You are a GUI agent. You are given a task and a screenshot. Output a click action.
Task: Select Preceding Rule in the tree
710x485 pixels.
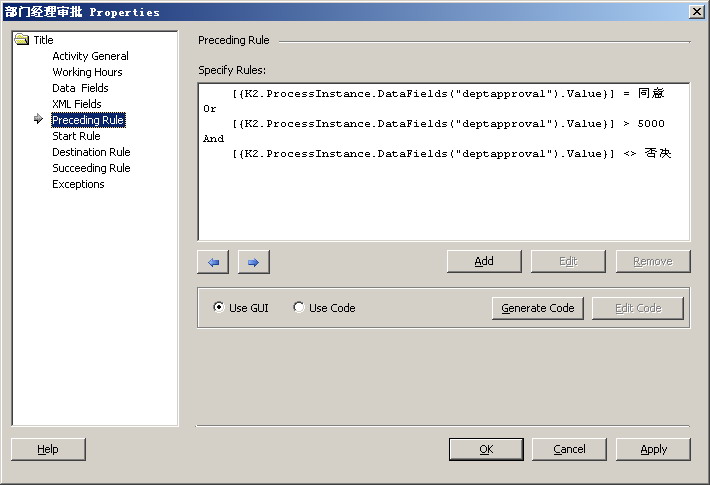[88, 120]
